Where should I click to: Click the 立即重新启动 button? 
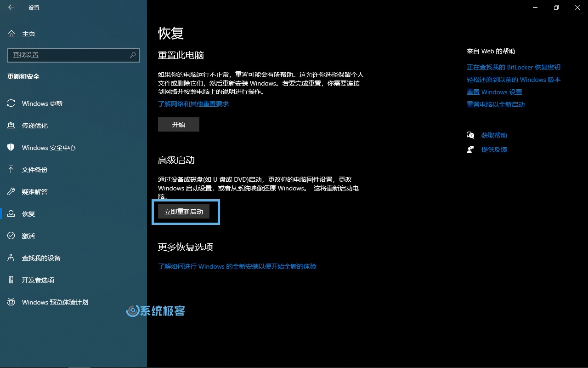184,212
